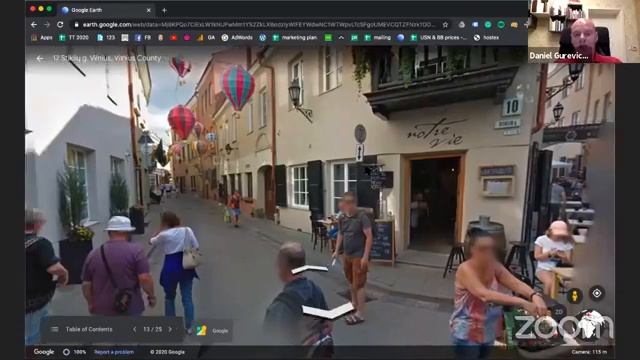Open the hostex bookmark
The width and height of the screenshot is (640, 360).
[486, 38]
